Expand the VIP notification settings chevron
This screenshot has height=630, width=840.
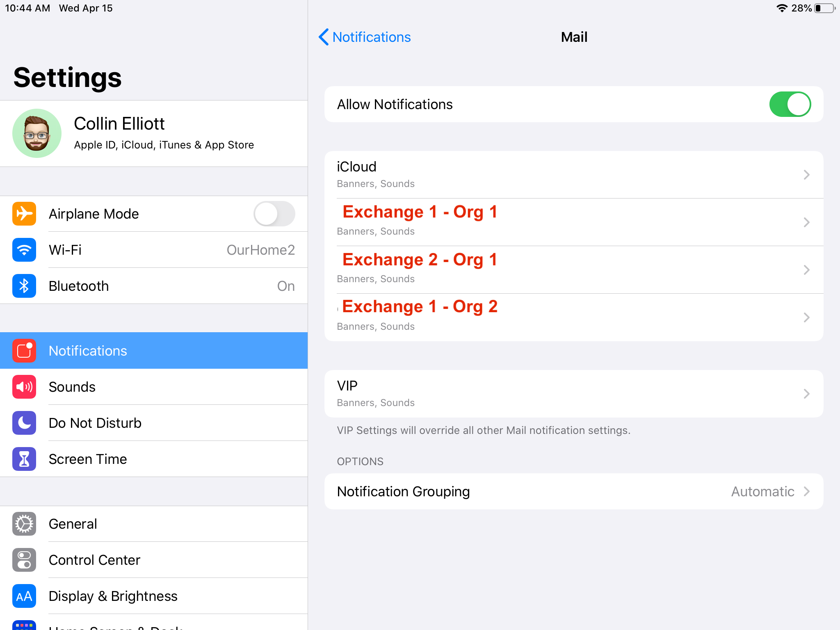coord(806,394)
